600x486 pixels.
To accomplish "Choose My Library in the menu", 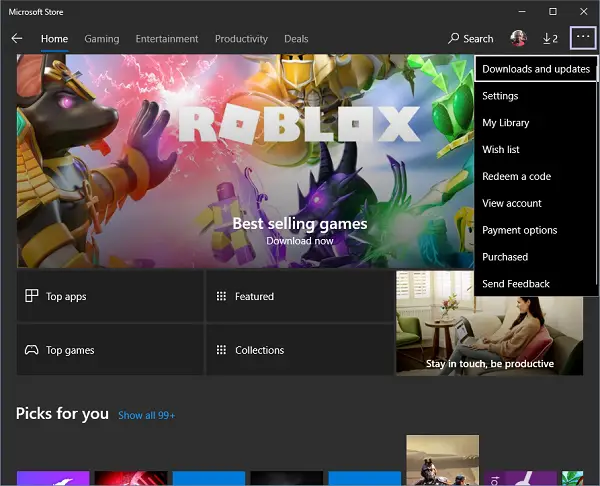I will click(x=536, y=122).
